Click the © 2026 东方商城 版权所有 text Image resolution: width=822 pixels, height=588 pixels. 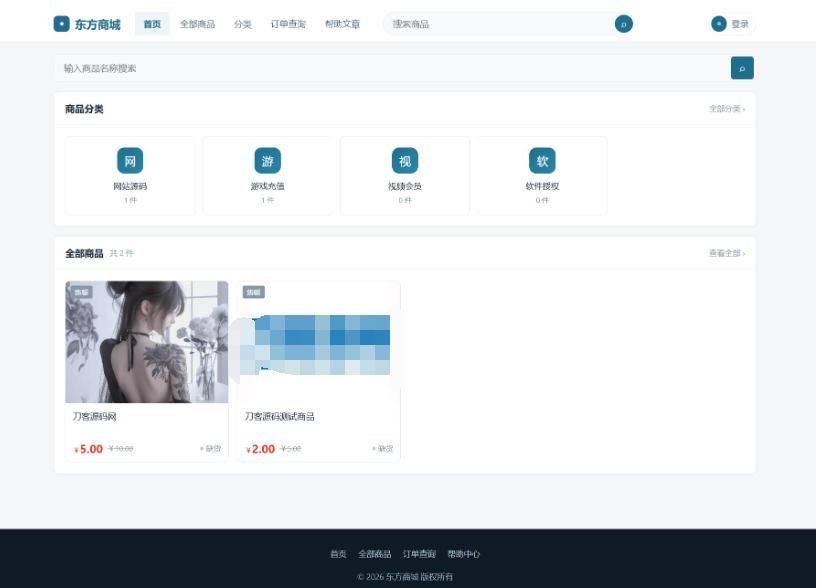click(405, 577)
